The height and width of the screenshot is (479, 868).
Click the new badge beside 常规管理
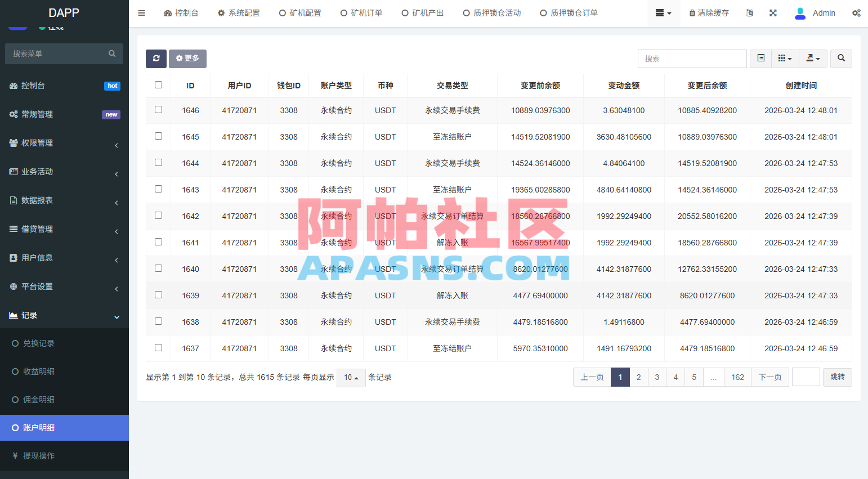point(111,115)
